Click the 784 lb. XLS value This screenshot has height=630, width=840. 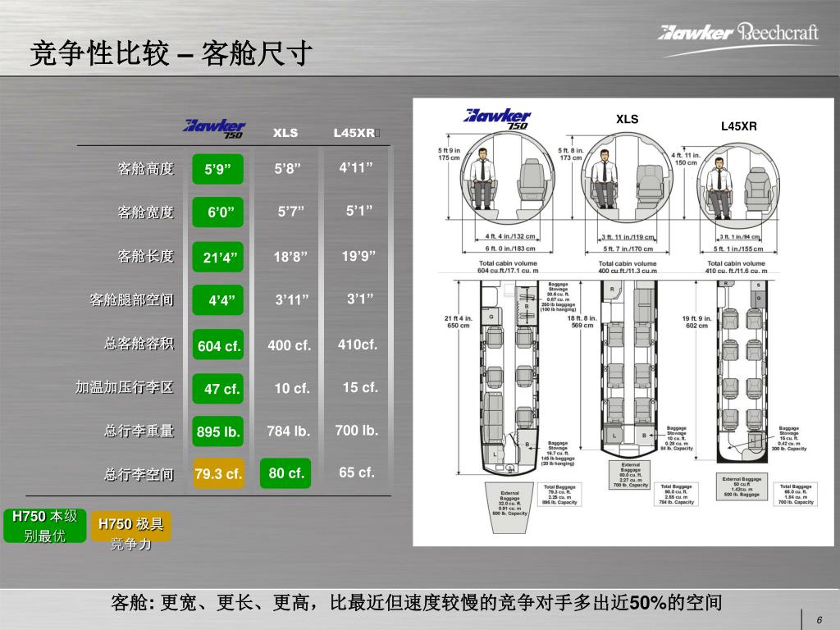click(x=289, y=431)
